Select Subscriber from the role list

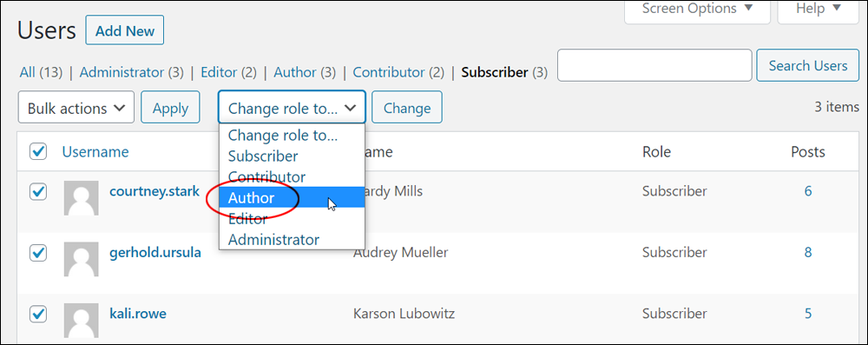click(x=292, y=156)
